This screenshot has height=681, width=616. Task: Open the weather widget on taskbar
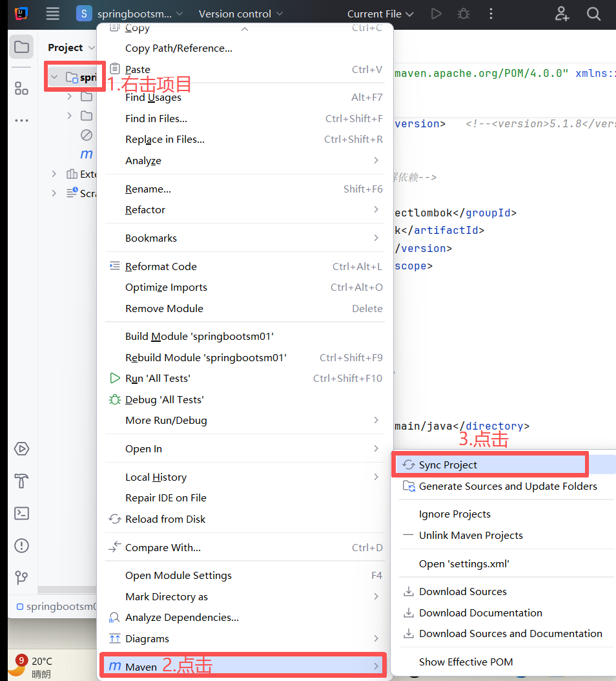coord(30,667)
